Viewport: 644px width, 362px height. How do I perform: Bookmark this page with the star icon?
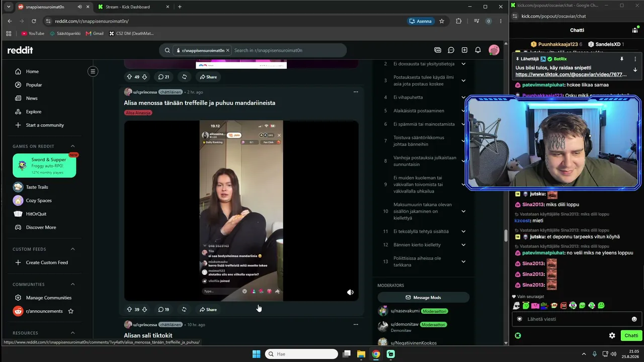(442, 21)
